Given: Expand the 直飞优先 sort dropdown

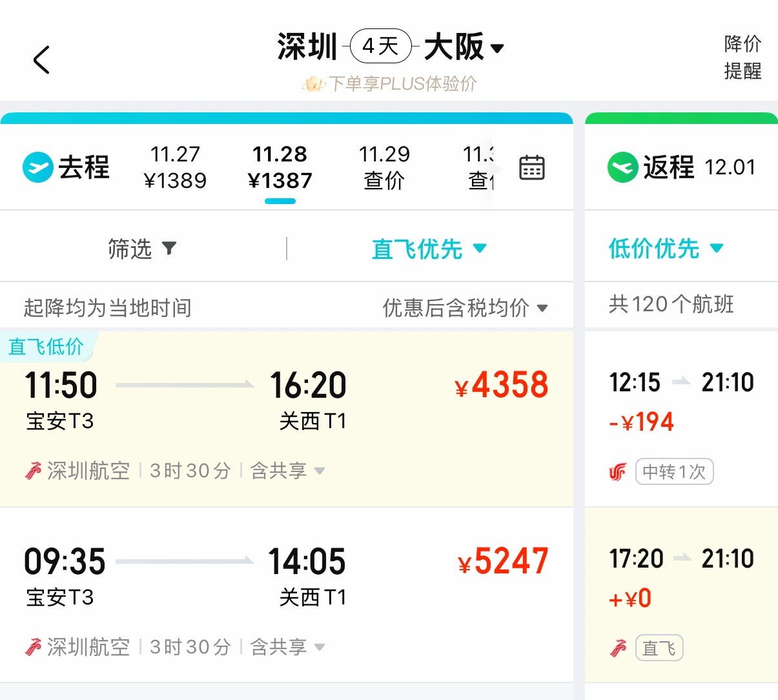Looking at the screenshot, I should 480,248.
